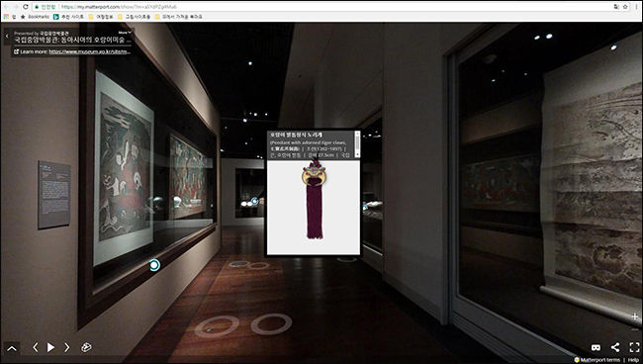
Task: Select the tag marker below the painting case
Action: click(154, 265)
